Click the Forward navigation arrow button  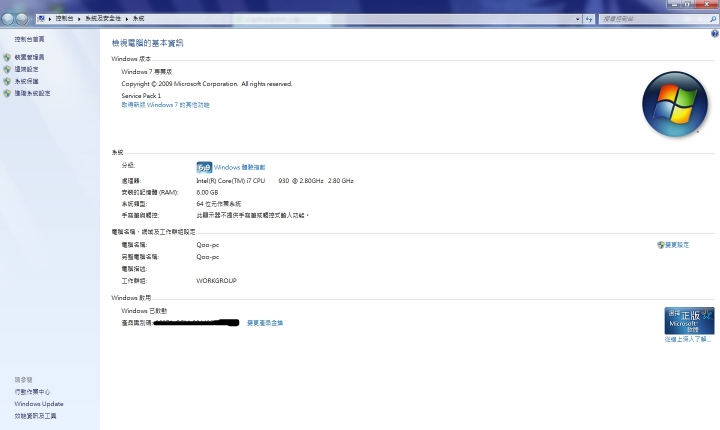click(x=22, y=19)
